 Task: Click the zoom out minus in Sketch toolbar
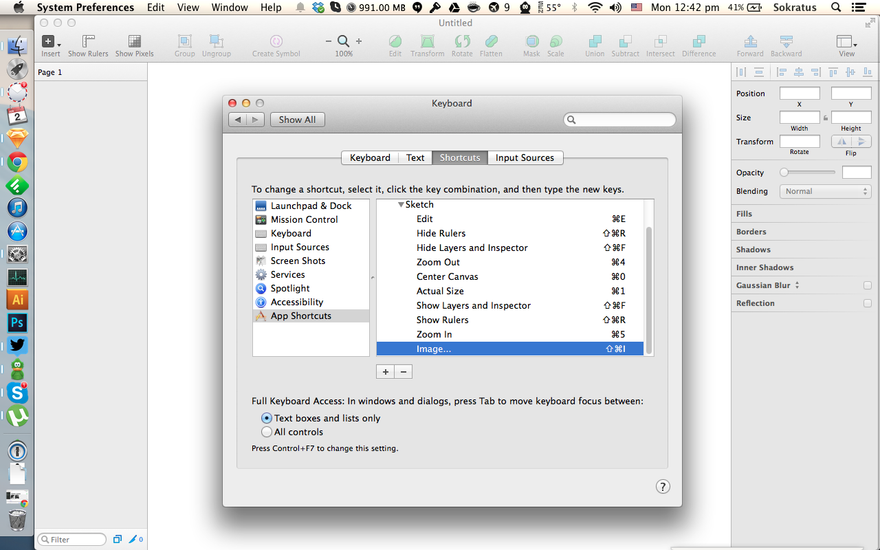328,41
